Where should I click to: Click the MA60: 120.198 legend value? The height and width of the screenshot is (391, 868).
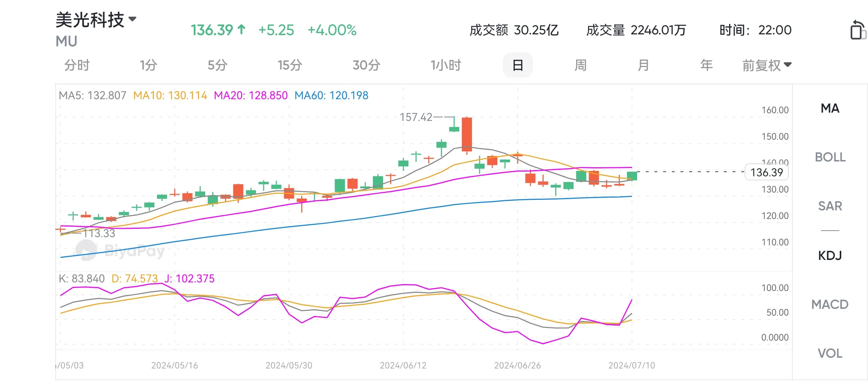331,96
